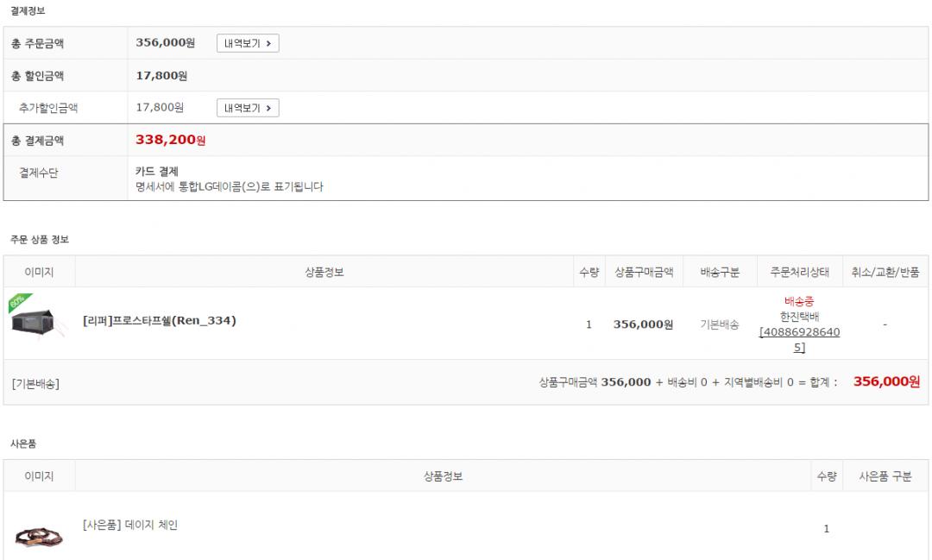
Task: Open details button beside 총 주문금액
Action: click(247, 43)
